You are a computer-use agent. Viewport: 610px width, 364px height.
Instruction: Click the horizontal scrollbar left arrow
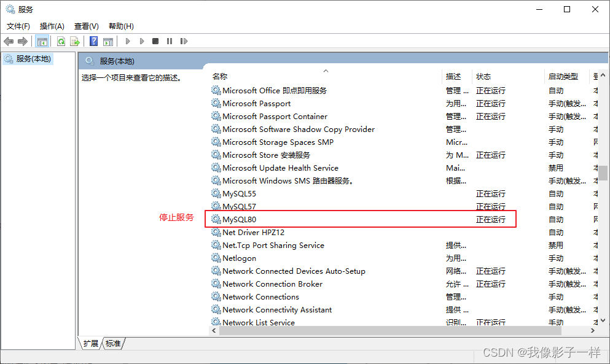214,331
